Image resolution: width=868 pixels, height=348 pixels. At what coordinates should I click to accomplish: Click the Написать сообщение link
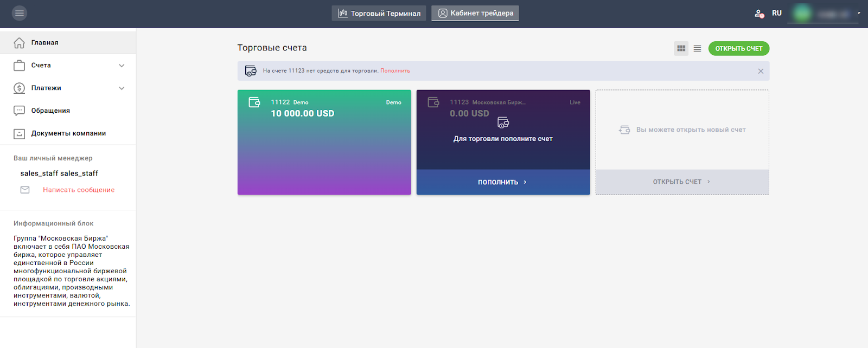pos(79,190)
